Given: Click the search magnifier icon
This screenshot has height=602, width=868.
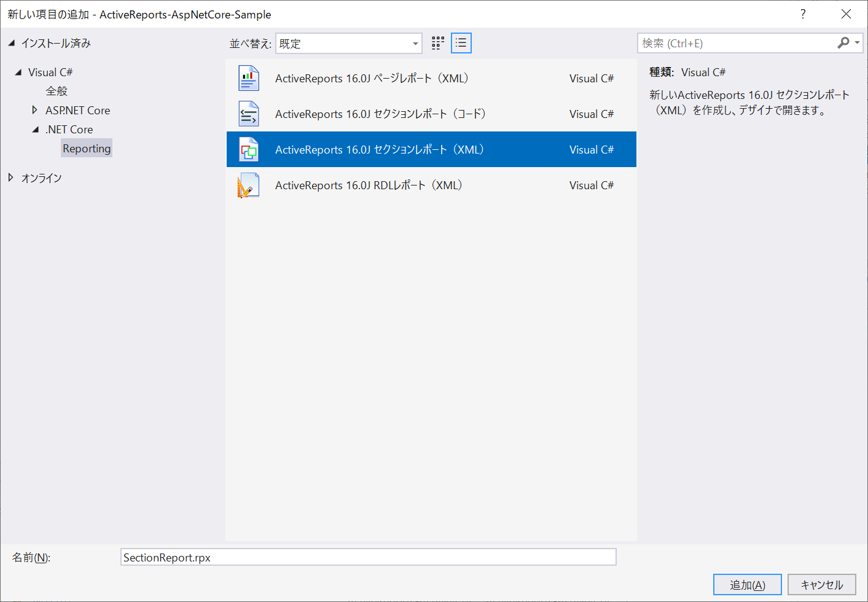Looking at the screenshot, I should [x=843, y=43].
